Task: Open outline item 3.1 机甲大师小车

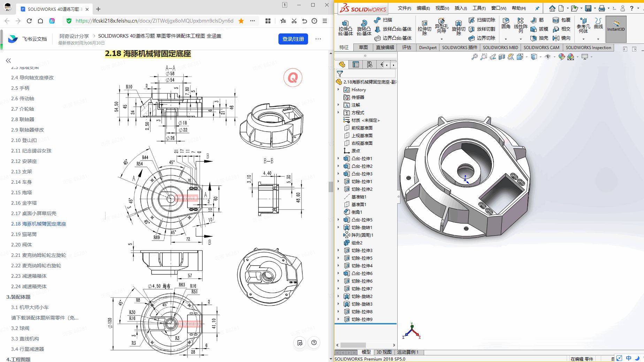Action: coord(30,307)
